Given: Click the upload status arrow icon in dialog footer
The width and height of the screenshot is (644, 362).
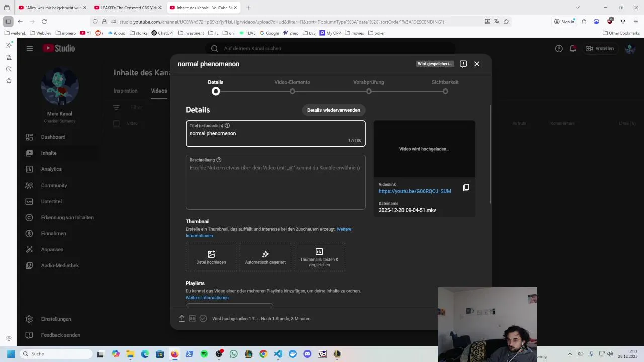Looking at the screenshot, I should (x=182, y=318).
